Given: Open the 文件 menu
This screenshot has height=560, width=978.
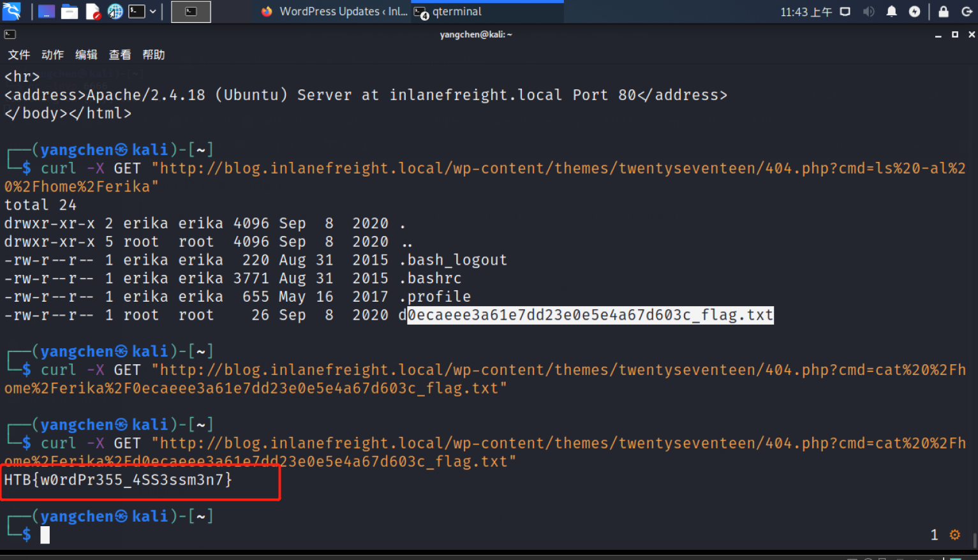Looking at the screenshot, I should pos(19,55).
